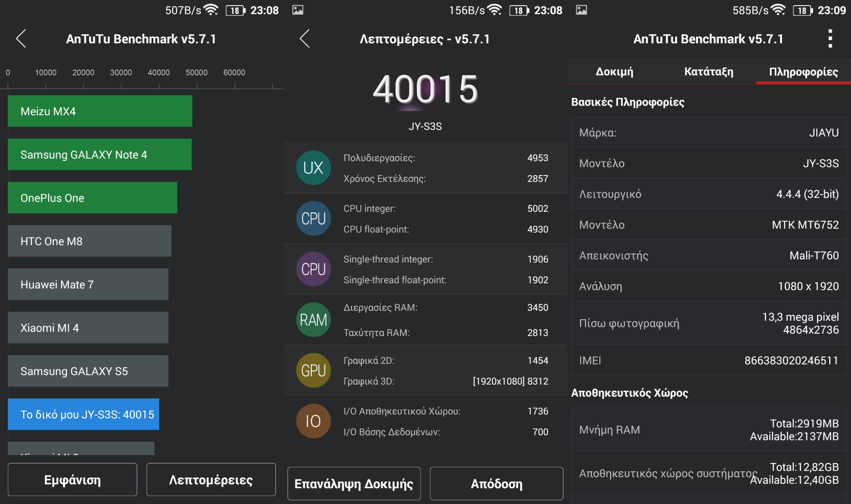Tap the Γραφικά 3D row
Image resolution: width=851 pixels, height=504 pixels.
pyautogui.click(x=446, y=381)
